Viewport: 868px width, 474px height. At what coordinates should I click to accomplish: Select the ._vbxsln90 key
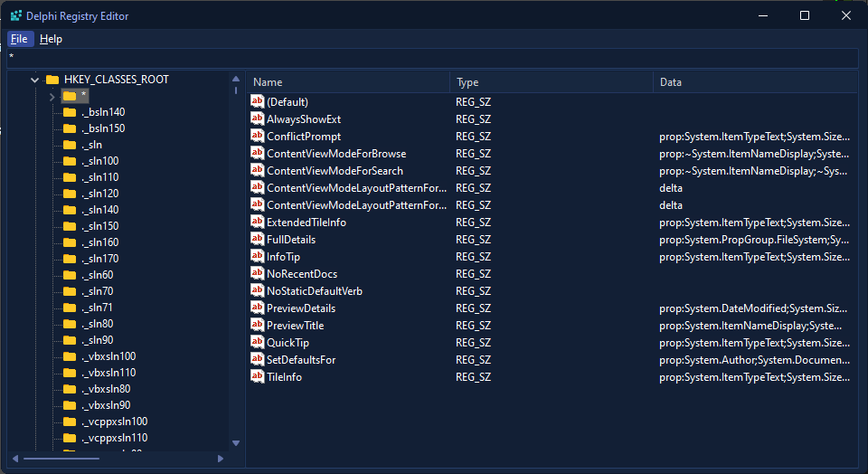tap(107, 405)
